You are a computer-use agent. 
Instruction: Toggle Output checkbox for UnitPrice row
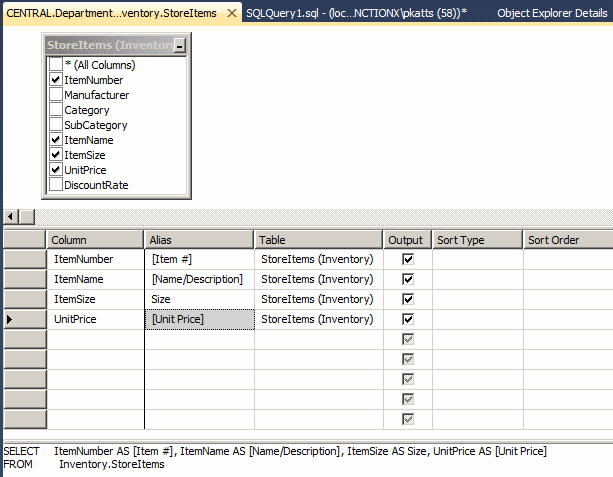408,319
